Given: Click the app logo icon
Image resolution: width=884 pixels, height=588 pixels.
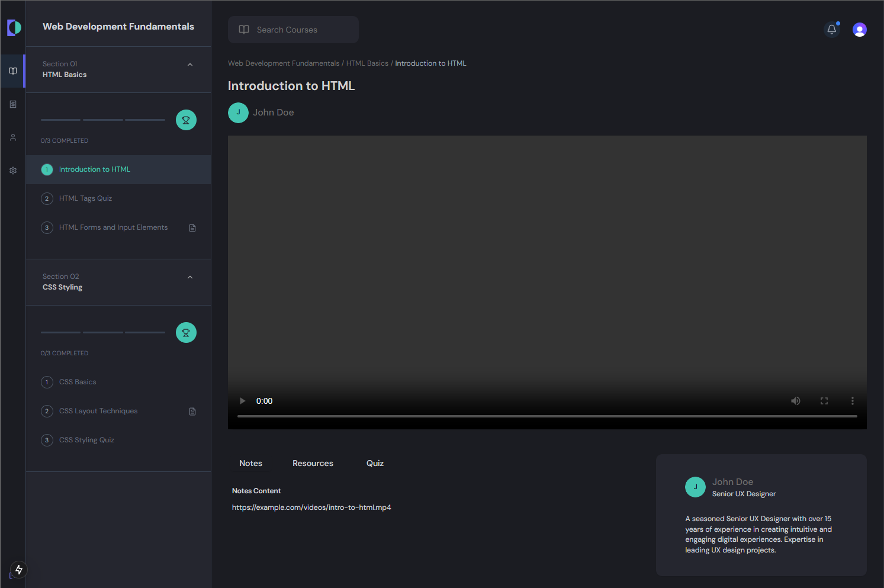Looking at the screenshot, I should tap(14, 27).
